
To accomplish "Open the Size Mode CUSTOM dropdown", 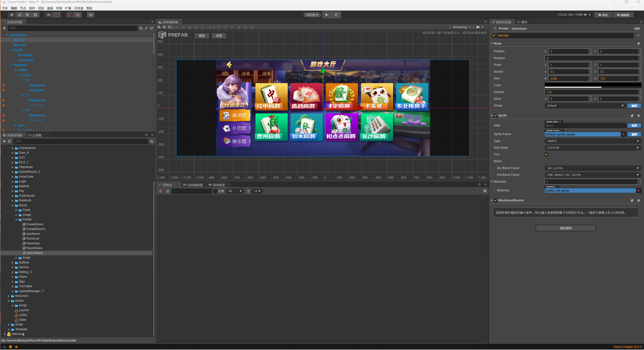I will [592, 148].
